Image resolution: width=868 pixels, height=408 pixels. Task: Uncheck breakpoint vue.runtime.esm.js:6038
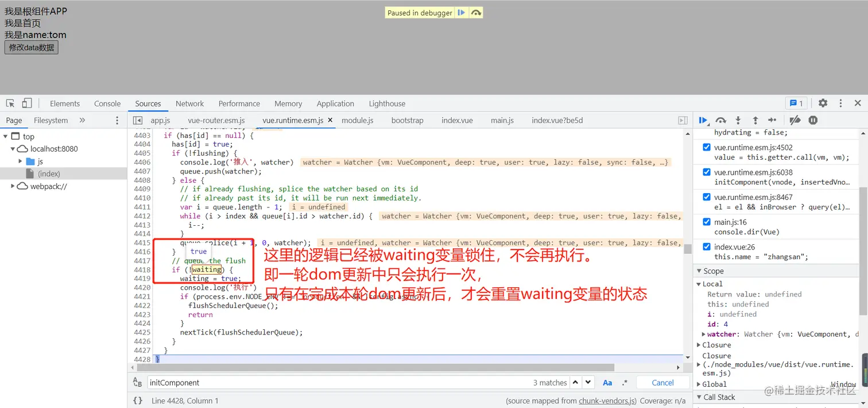tap(707, 172)
